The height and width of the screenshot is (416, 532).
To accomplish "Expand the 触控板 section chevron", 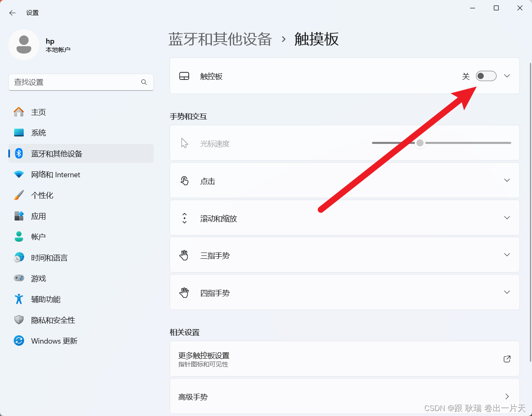I will point(507,76).
